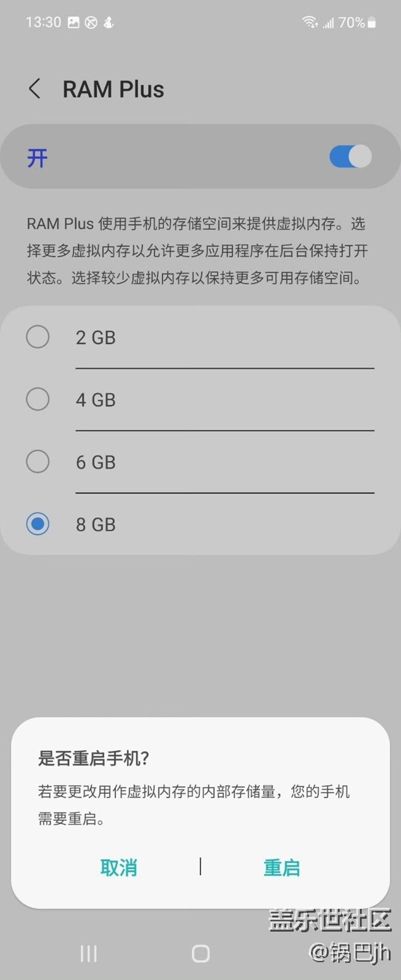Pick the 8 GB radio button
This screenshot has height=980, width=401.
[38, 525]
